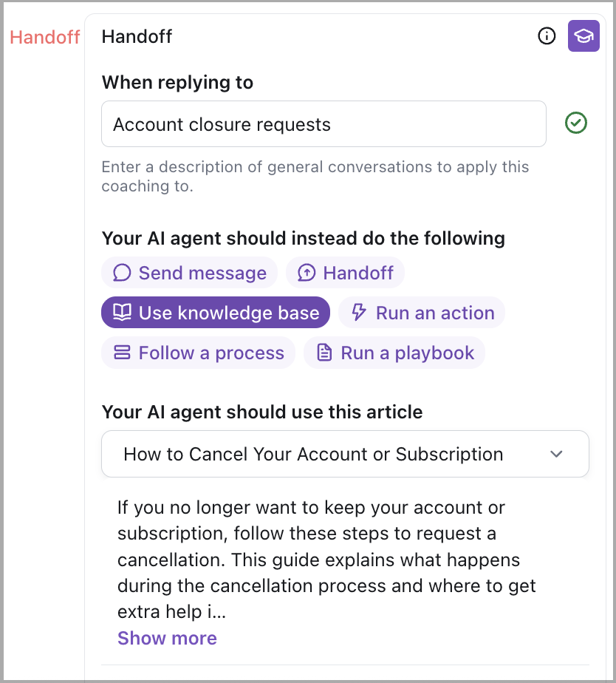616x683 pixels.
Task: Click the should instead do the following heading
Action: 304,238
